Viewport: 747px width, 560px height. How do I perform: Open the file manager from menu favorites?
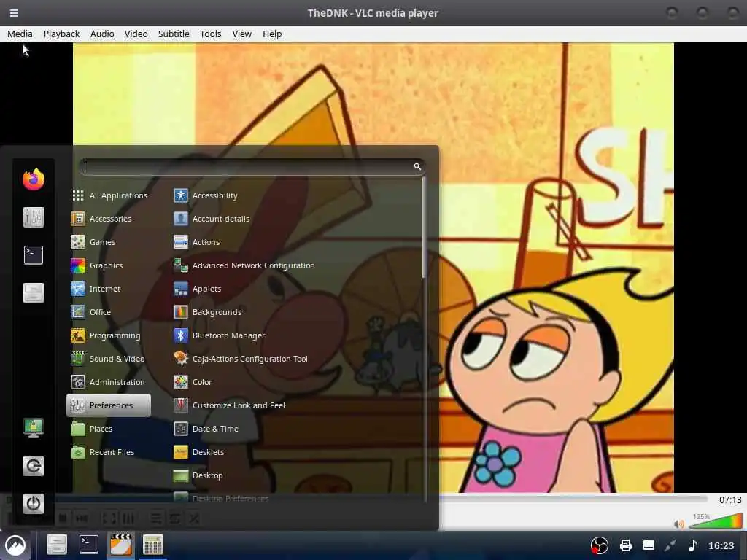point(34,292)
